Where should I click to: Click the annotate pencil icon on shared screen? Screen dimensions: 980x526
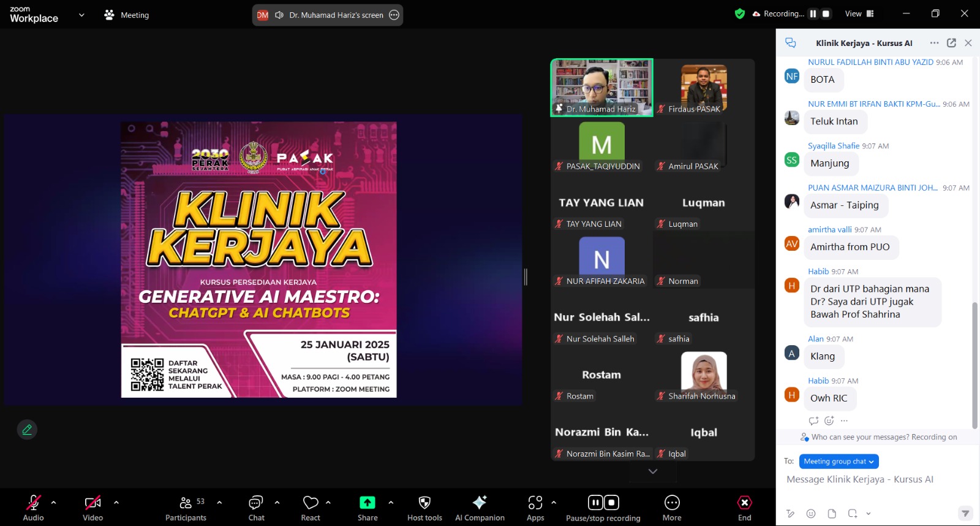point(27,430)
